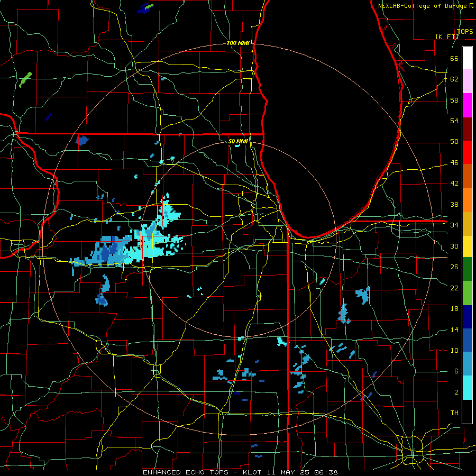
Task: Click the dark red 50-54 kft swatch
Action: pos(467,129)
